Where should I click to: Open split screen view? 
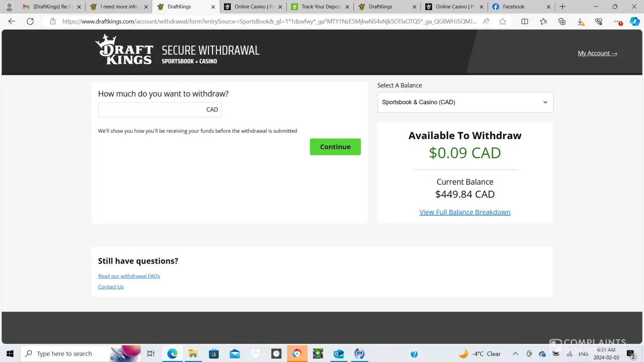524,21
